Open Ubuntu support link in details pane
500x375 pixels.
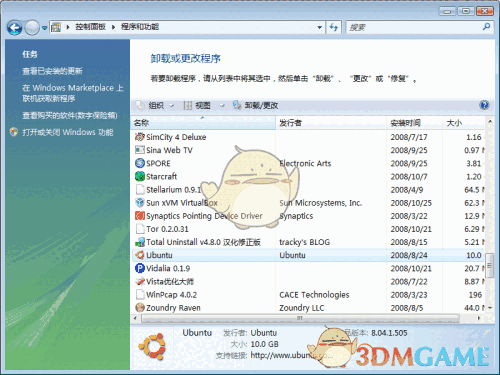tap(291, 355)
